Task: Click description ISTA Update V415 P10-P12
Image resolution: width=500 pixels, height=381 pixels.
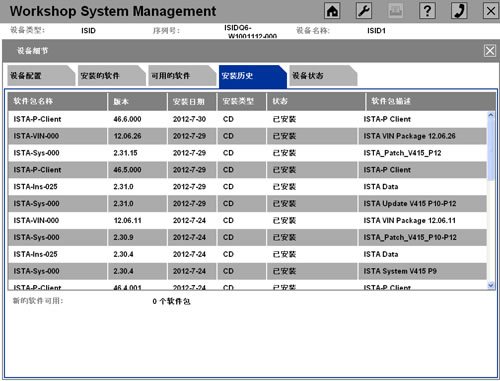Action: coord(410,204)
